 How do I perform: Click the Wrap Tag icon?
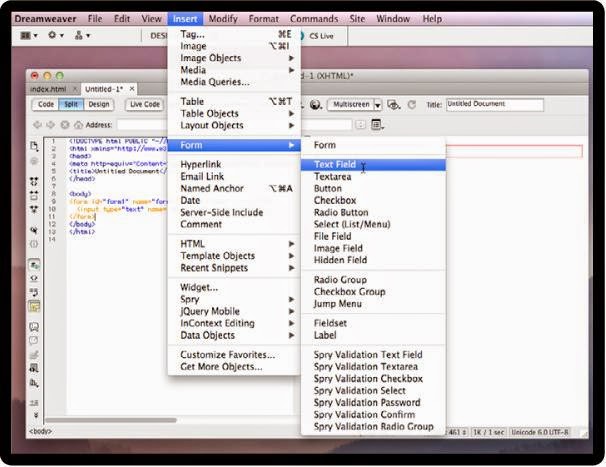click(34, 354)
